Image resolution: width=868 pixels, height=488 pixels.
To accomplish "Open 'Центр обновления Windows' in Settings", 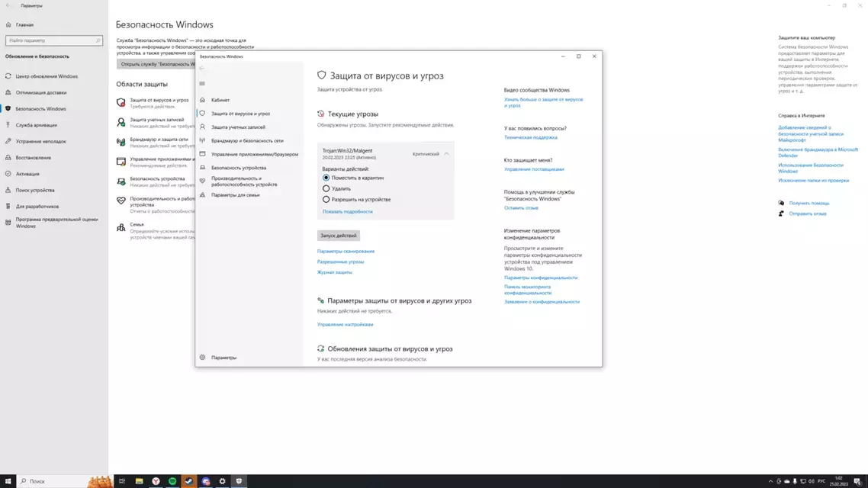I will tap(47, 76).
